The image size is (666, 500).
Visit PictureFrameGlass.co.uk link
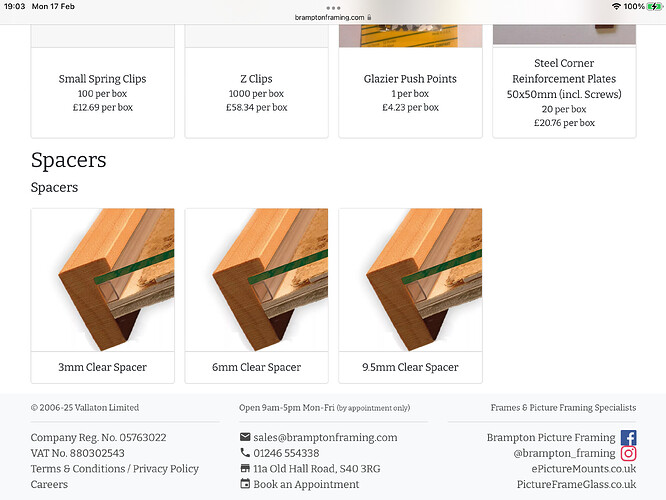[576, 484]
